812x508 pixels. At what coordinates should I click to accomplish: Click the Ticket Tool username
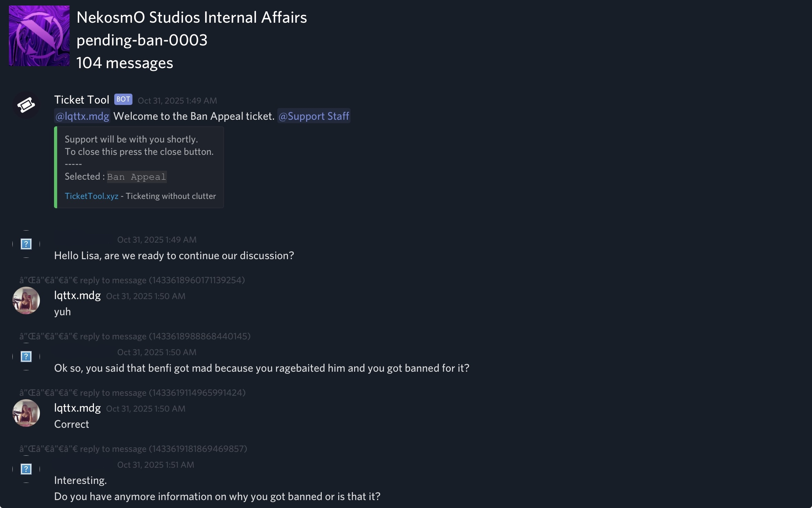coord(82,100)
